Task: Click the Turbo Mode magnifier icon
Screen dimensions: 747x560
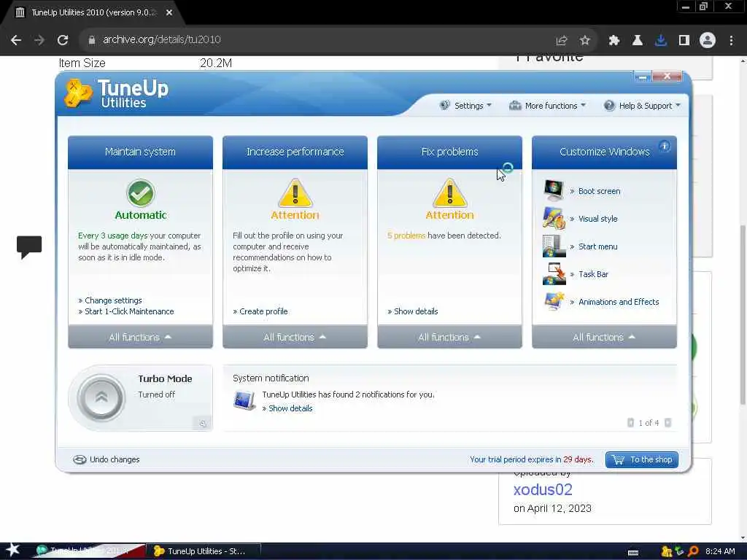Action: (203, 423)
